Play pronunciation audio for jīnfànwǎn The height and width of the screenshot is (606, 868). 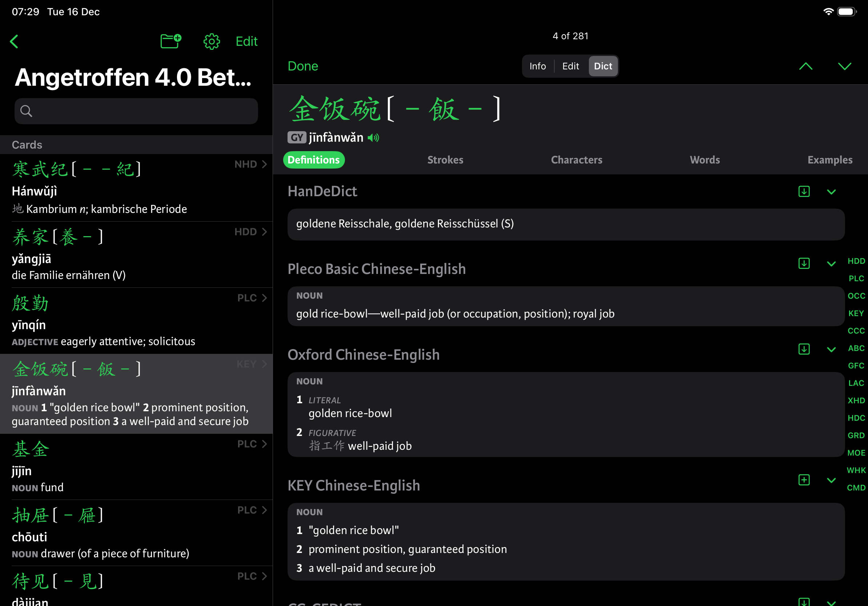373,138
